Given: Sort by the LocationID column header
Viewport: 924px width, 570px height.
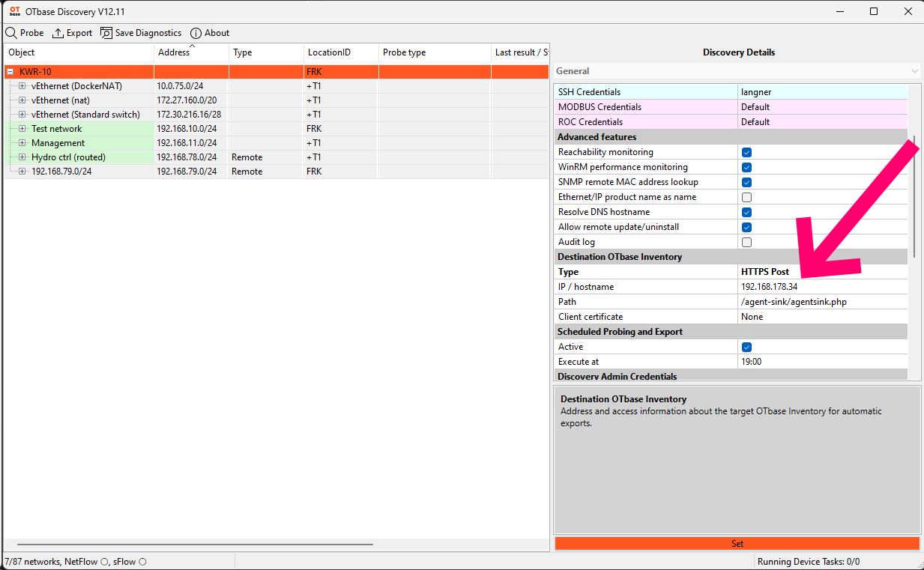Looking at the screenshot, I should [x=341, y=53].
